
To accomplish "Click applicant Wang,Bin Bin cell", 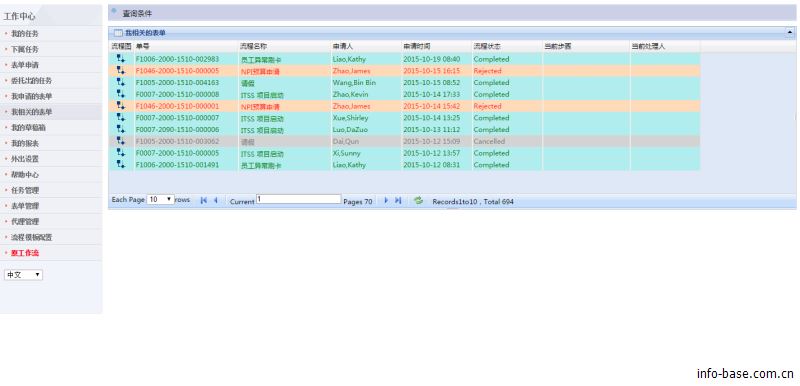I will pos(354,83).
